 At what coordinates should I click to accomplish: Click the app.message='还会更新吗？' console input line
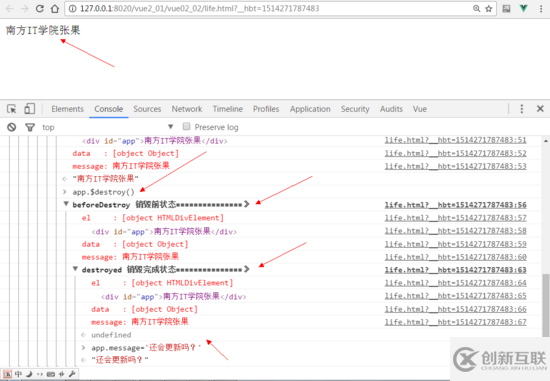click(146, 348)
